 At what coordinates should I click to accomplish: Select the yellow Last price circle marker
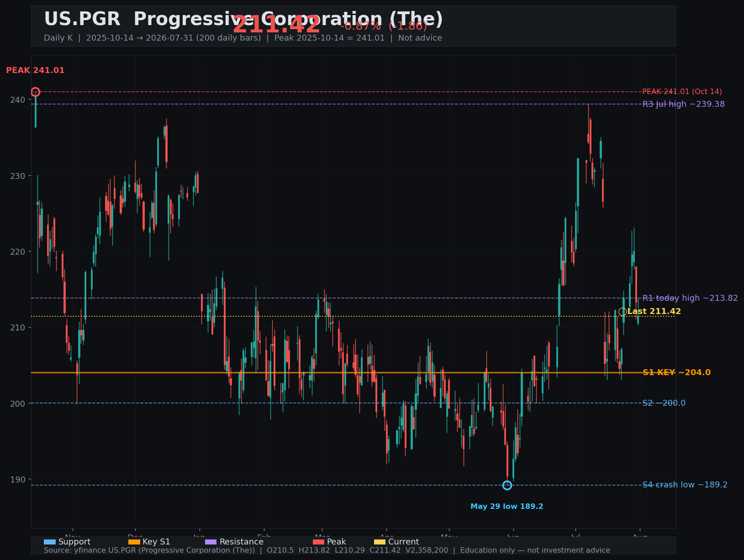623,312
